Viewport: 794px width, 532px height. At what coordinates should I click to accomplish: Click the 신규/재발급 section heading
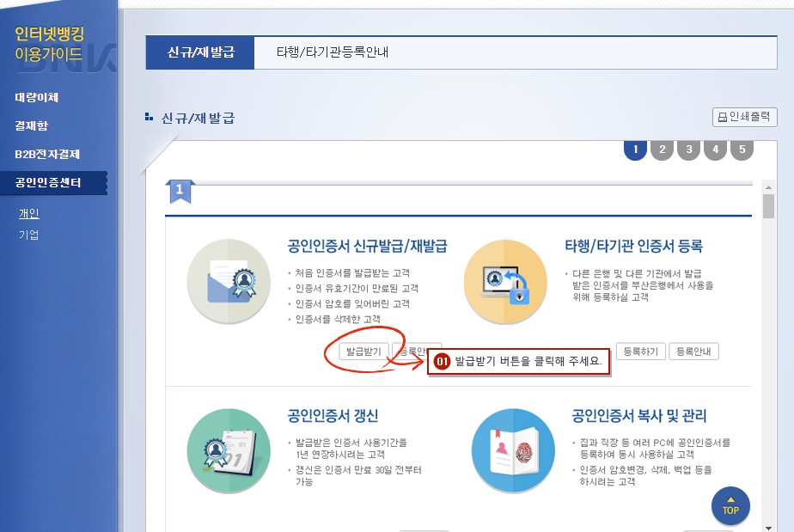198,118
